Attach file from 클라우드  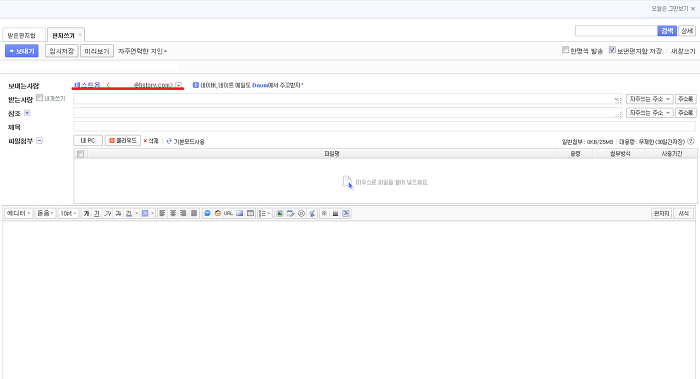click(x=123, y=141)
